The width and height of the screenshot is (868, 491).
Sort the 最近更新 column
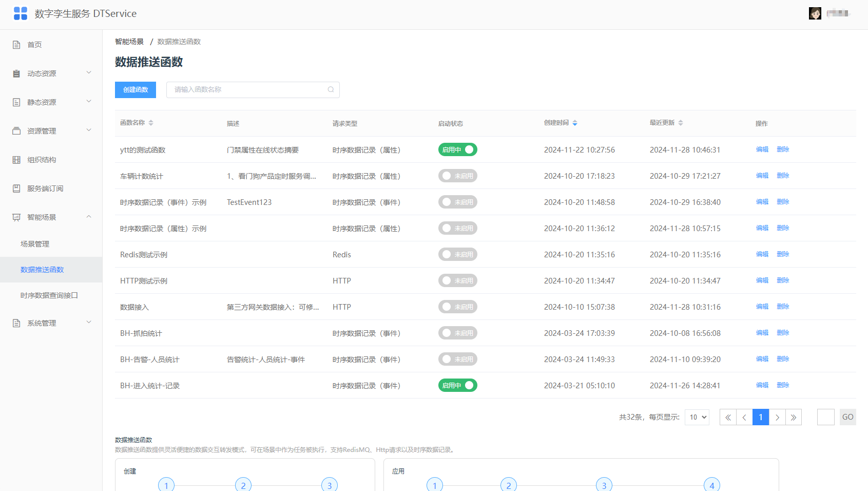coord(681,123)
